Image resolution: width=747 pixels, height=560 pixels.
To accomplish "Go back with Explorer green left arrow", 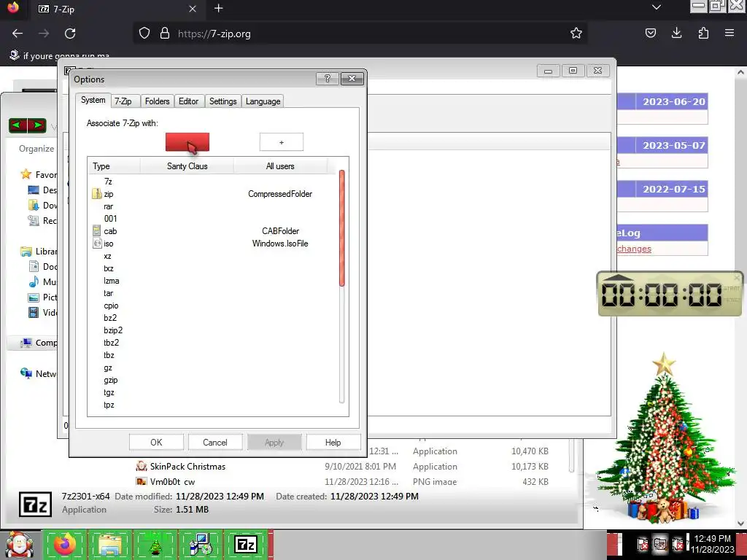I will [18, 125].
